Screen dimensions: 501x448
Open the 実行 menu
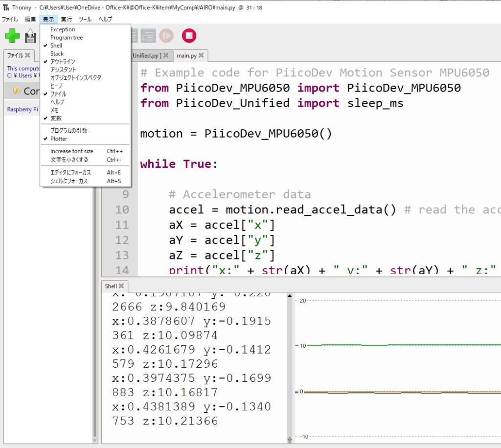click(x=67, y=19)
